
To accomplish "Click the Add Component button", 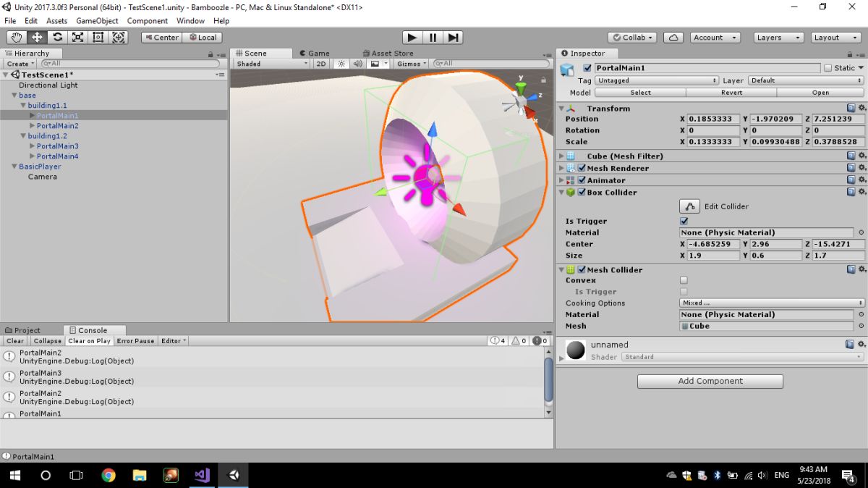I will coord(710,381).
